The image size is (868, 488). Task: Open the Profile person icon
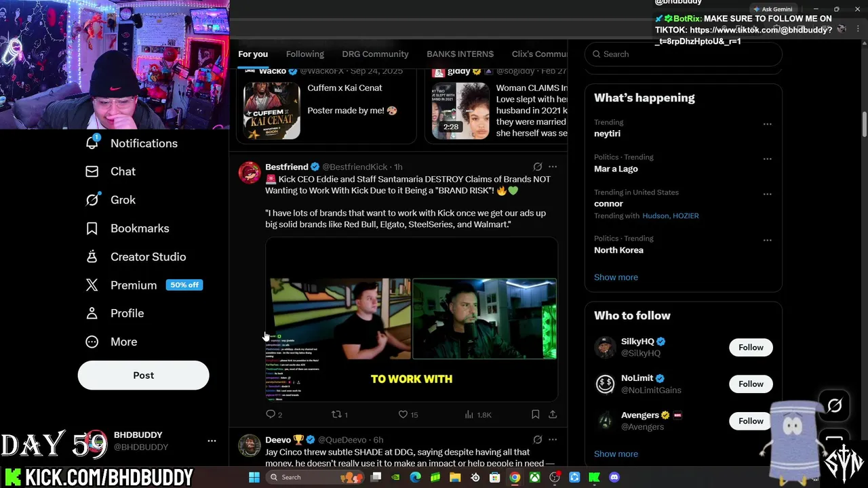92,313
